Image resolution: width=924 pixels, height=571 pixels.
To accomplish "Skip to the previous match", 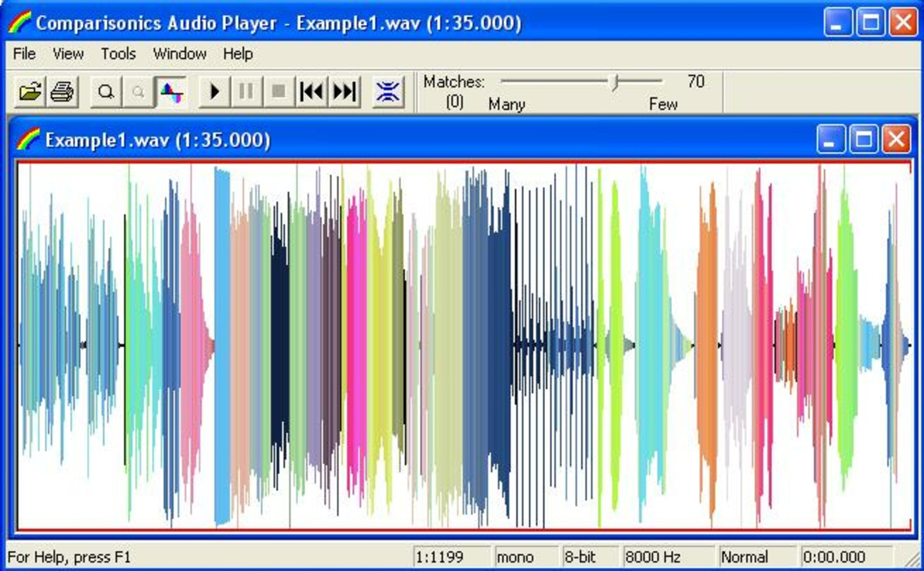I will 311,92.
